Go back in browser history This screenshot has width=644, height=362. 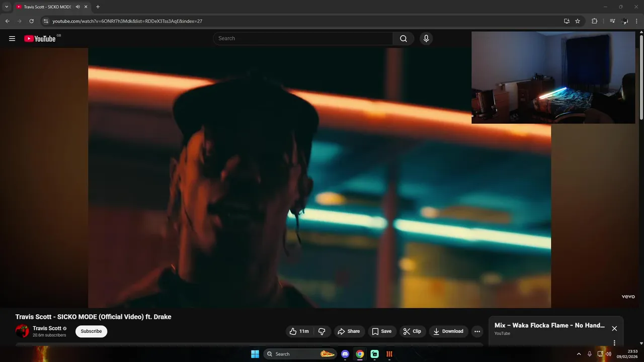[x=7, y=21]
